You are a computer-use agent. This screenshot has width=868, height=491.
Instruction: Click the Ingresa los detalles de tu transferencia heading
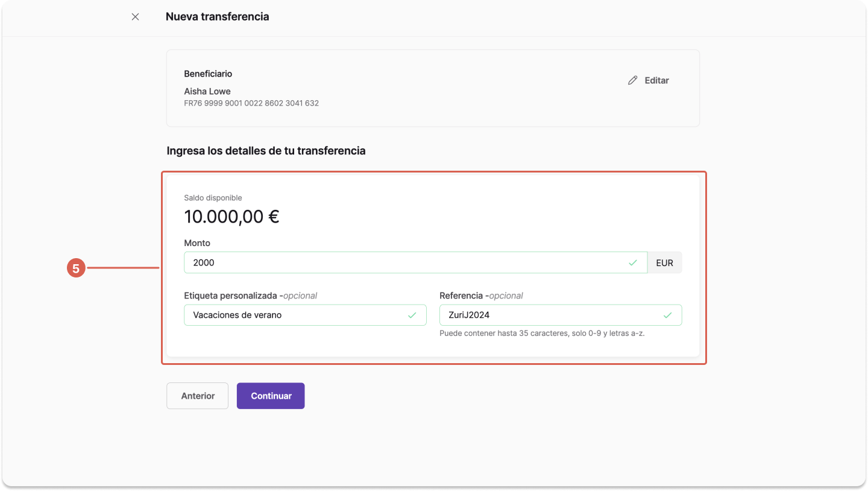(266, 151)
